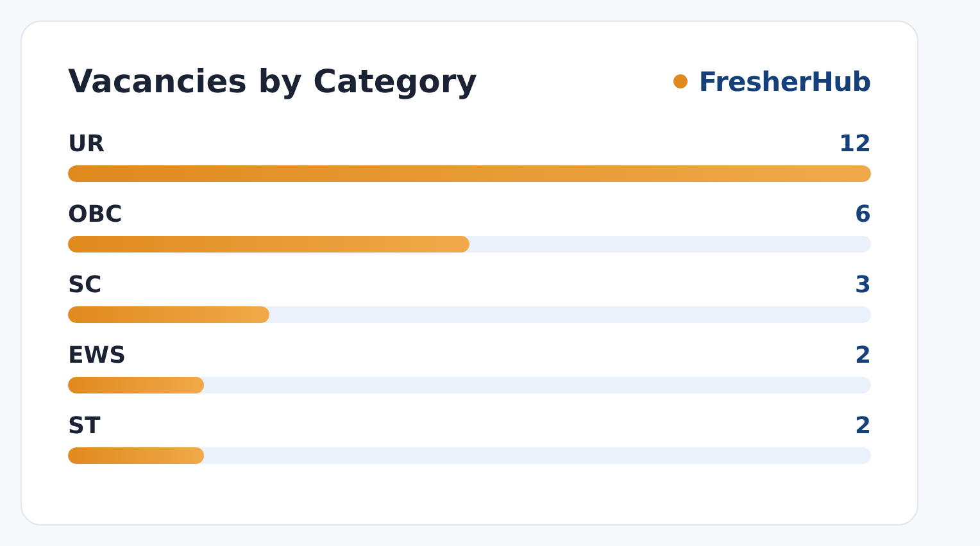Click the OBC vacancy count 6
The image size is (980, 546).
tap(863, 214)
